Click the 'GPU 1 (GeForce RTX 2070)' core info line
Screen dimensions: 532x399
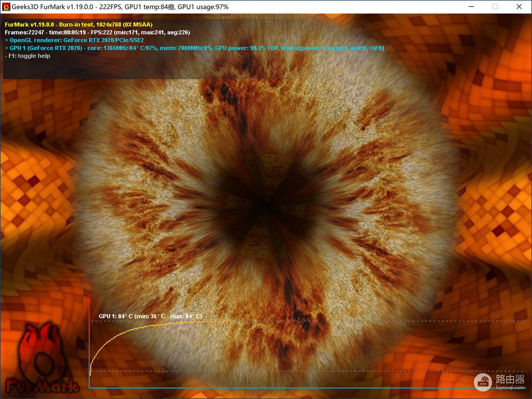[195, 48]
